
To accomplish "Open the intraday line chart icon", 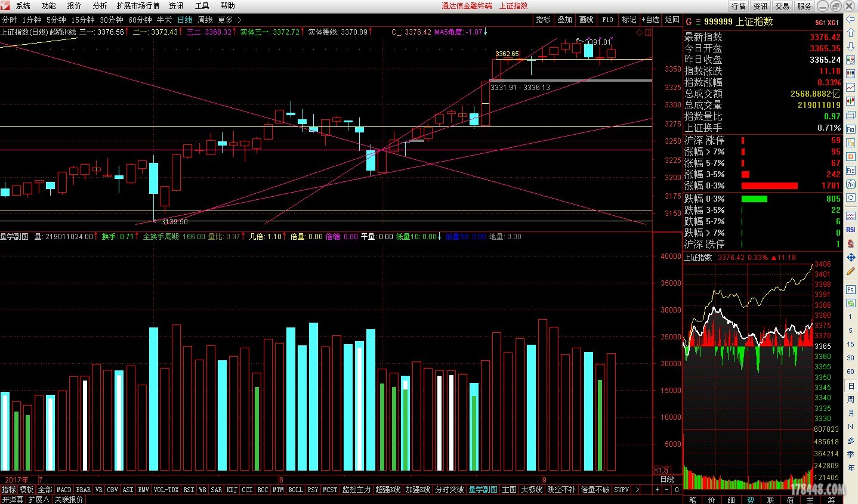I will (851, 88).
